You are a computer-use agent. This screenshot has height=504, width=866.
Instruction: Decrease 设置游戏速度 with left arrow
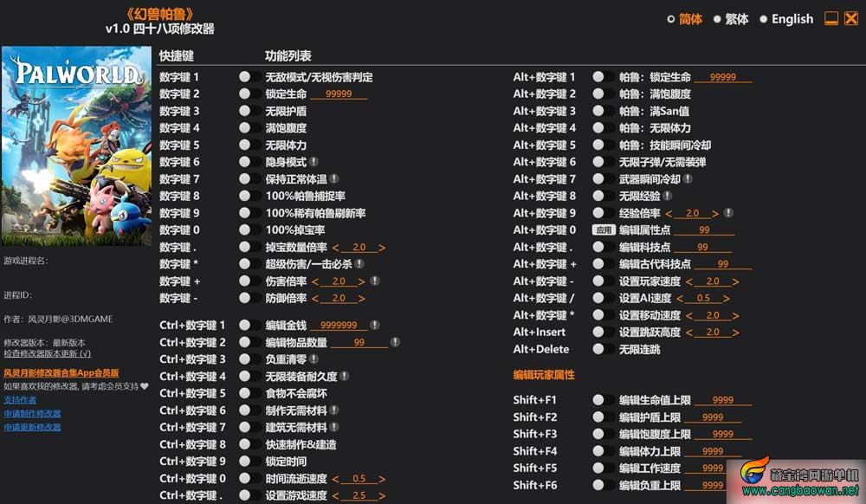point(336,495)
